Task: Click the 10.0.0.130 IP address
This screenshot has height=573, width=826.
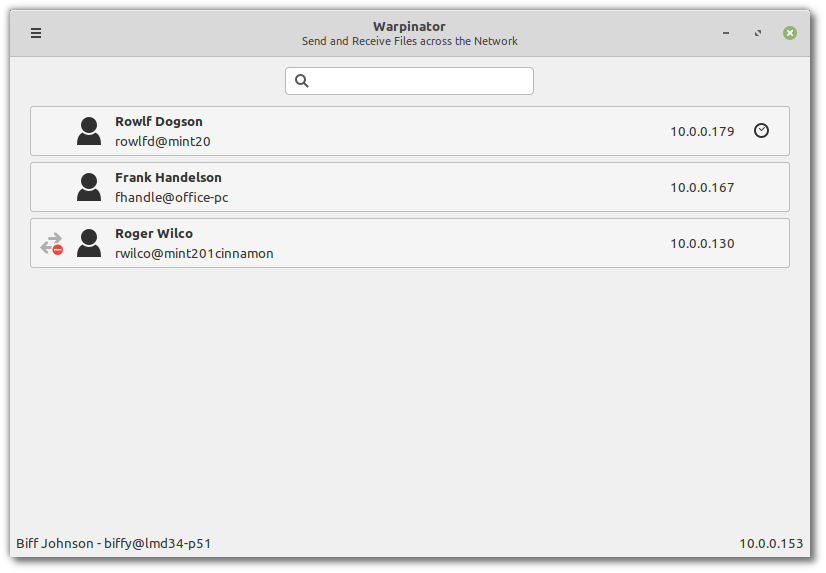Action: 702,244
